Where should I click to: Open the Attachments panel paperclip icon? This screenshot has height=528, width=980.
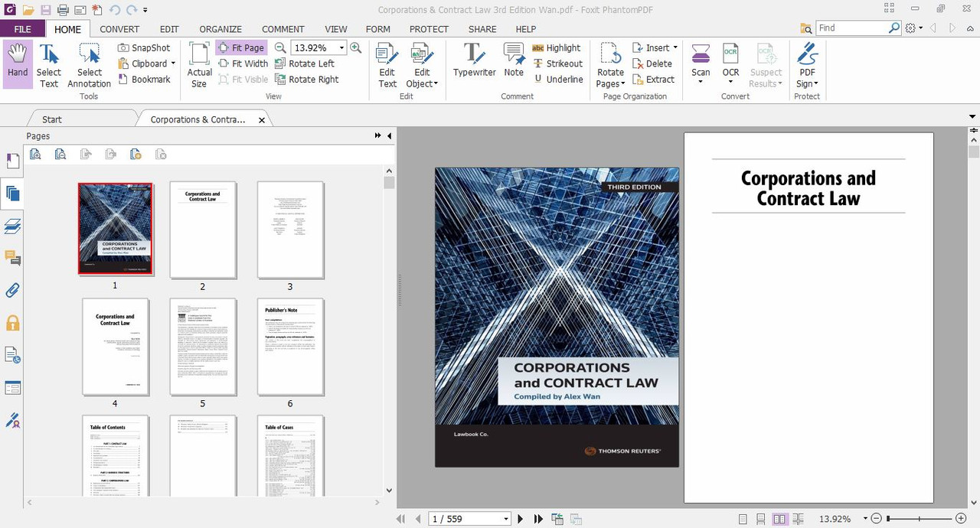pos(12,291)
